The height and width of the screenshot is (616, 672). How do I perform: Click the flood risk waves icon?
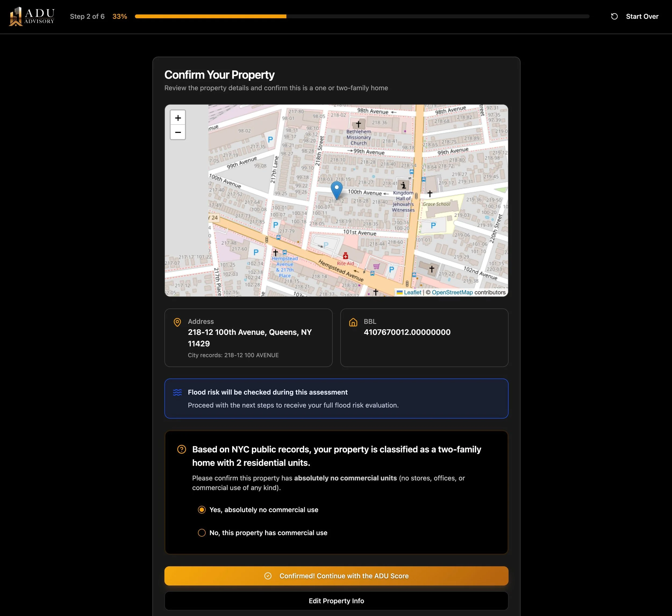coord(177,392)
